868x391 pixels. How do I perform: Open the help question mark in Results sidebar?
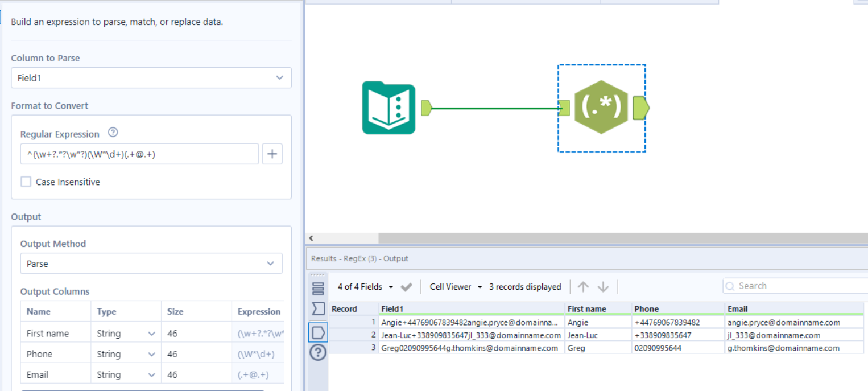point(318,353)
